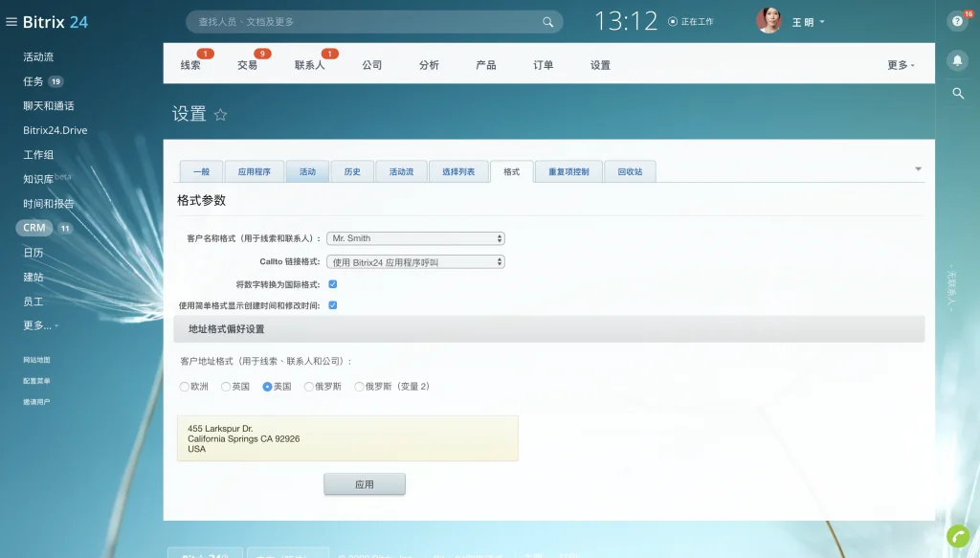Click the 正在工作 status indicator
980x558 pixels.
(x=691, y=22)
